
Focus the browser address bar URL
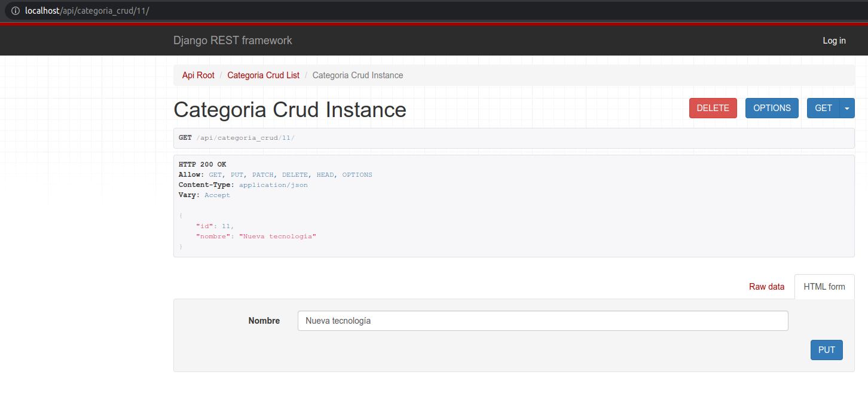click(87, 11)
